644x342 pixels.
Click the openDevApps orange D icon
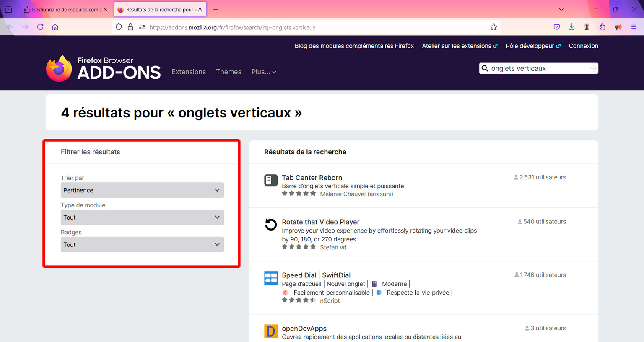click(271, 331)
